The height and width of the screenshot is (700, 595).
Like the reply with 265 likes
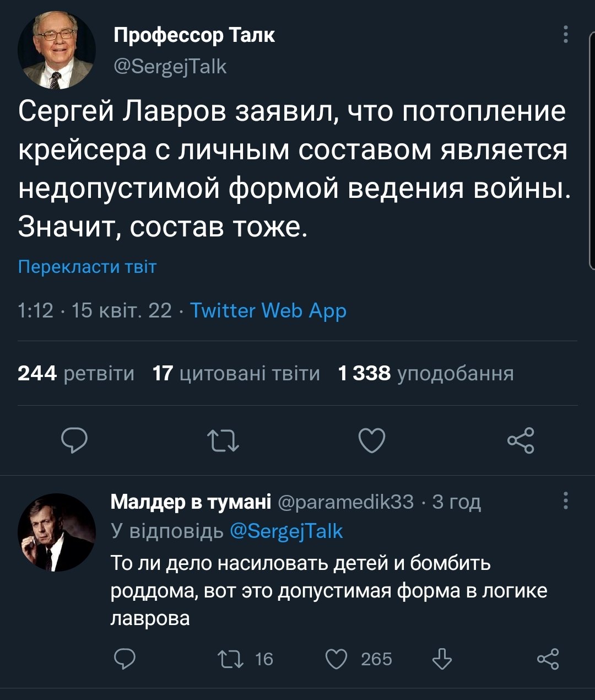point(336,659)
